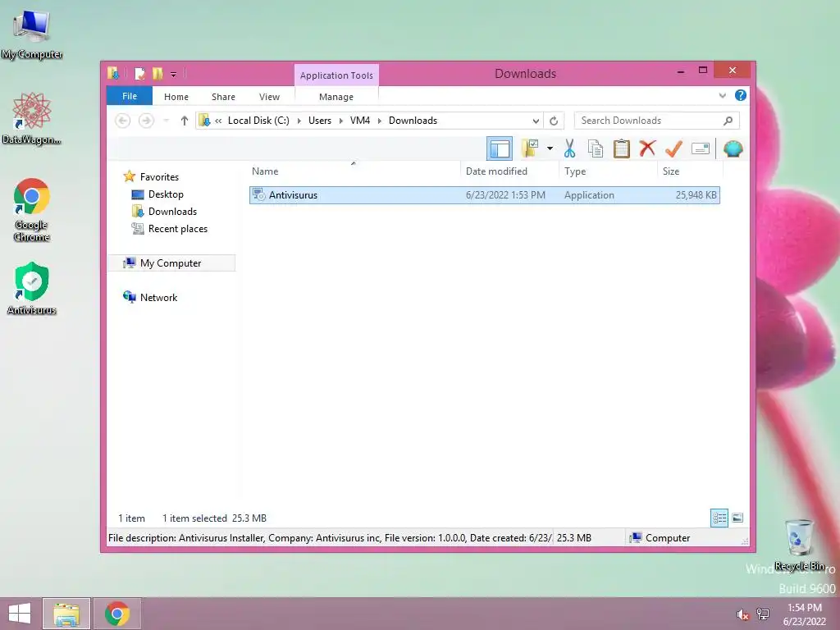Open the Home ribbon tab
Screen dimensions: 840x630
tap(176, 97)
